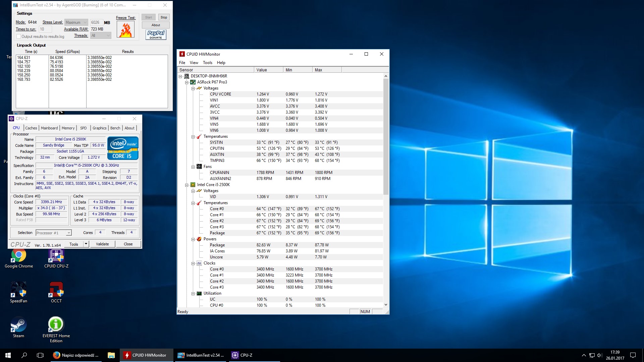Screen dimensions: 644x362
Task: Open OCCT desktop shortcut
Action: [x=56, y=290]
